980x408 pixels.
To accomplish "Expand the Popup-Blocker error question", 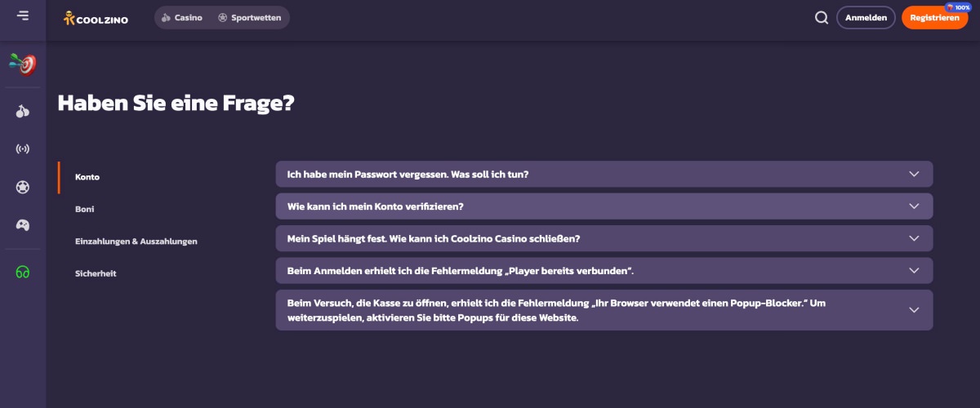I will tap(604, 310).
